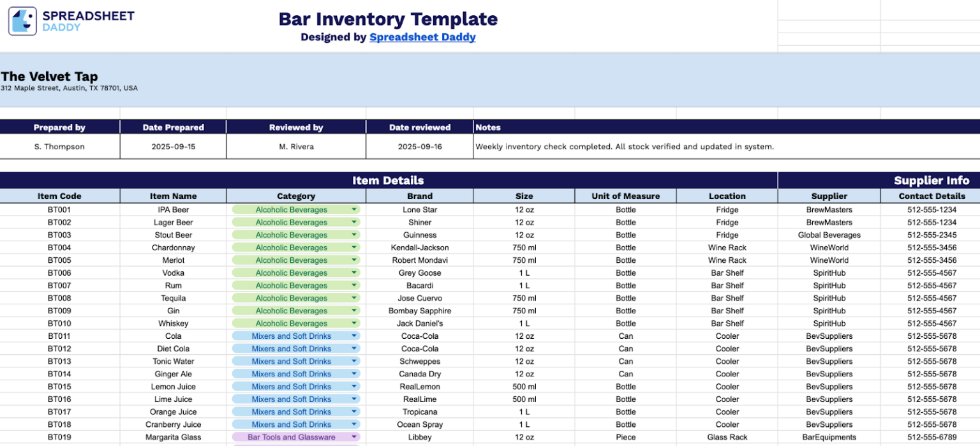980x446 pixels.
Task: Open the Category dropdown for Whiskey
Action: (x=355, y=323)
